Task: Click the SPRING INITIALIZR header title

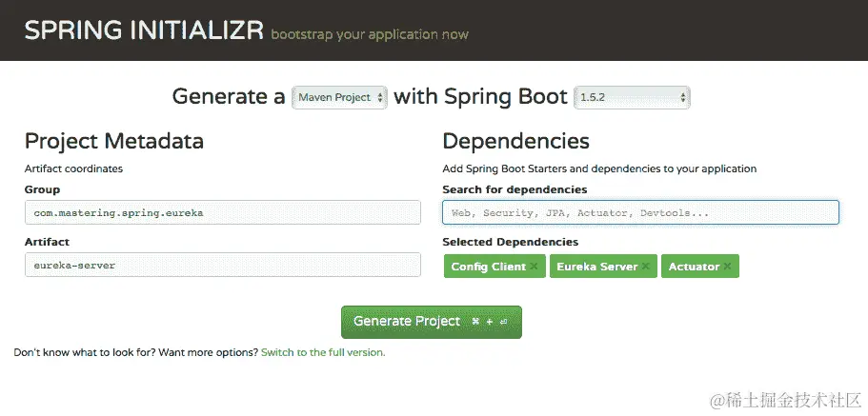Action: [x=144, y=31]
